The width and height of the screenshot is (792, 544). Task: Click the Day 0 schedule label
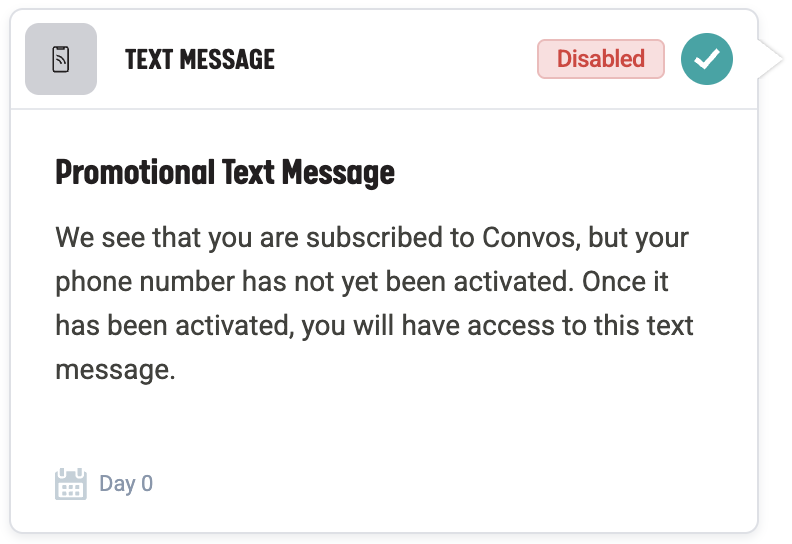click(125, 484)
